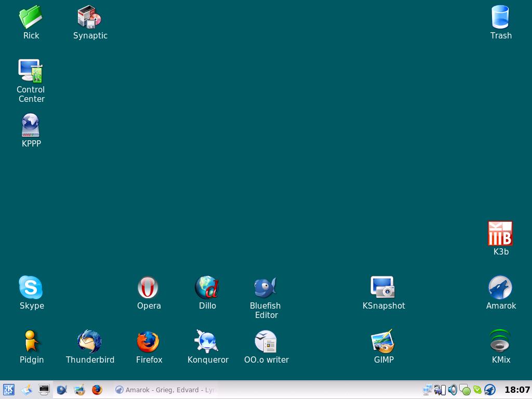Launch the Bluefish Editor desktop icon
This screenshot has width=532, height=399.
coord(265,287)
